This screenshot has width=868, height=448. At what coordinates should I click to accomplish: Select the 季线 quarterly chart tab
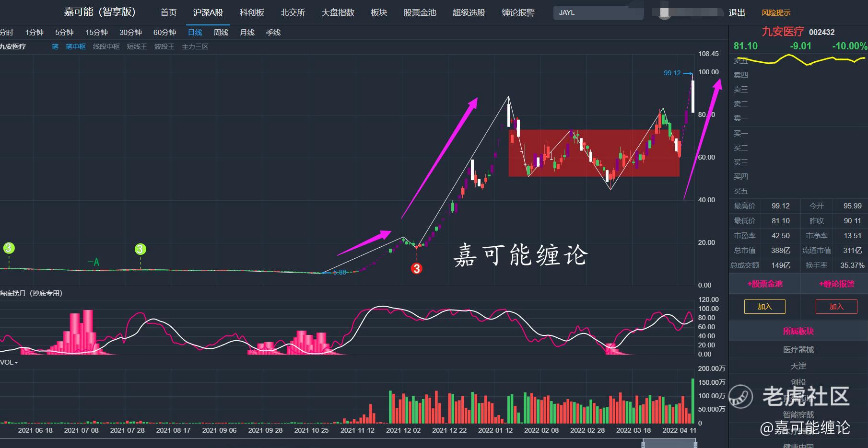click(x=273, y=33)
